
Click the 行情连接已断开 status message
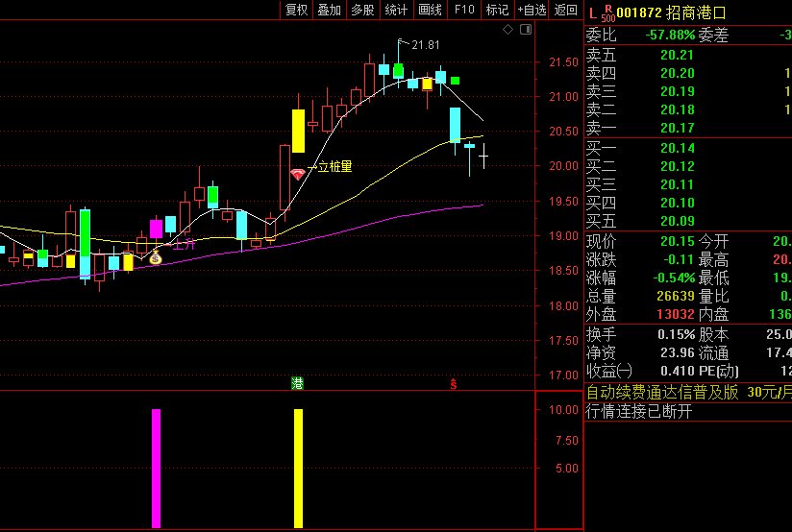[638, 411]
